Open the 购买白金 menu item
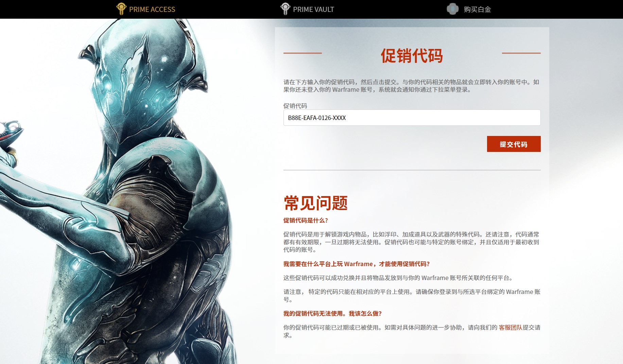 pos(477,10)
